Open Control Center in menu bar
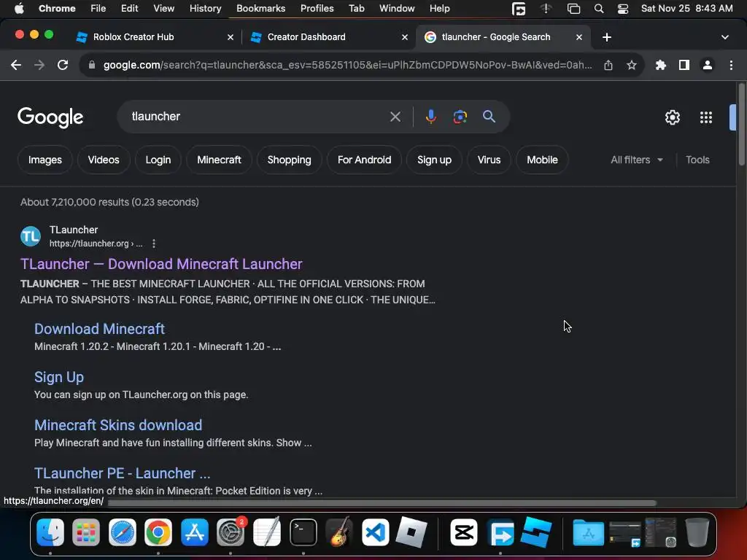Image resolution: width=747 pixels, height=560 pixels. coord(623,9)
